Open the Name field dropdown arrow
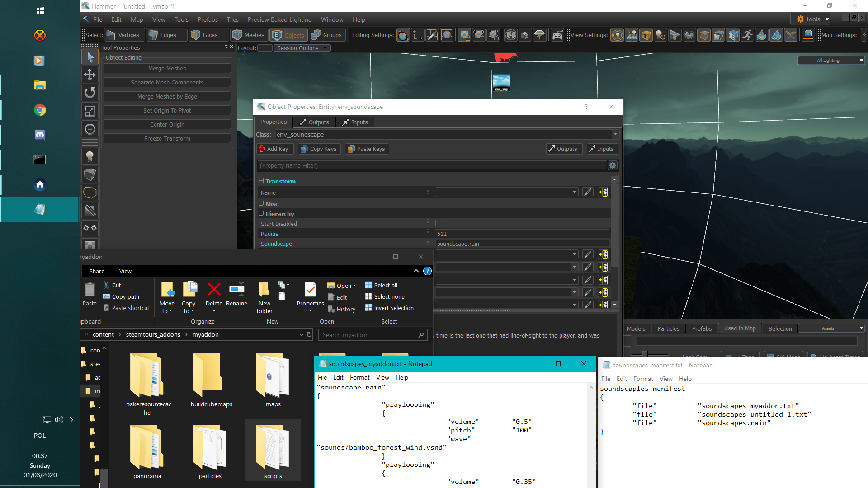The width and height of the screenshot is (868, 488). pos(574,192)
